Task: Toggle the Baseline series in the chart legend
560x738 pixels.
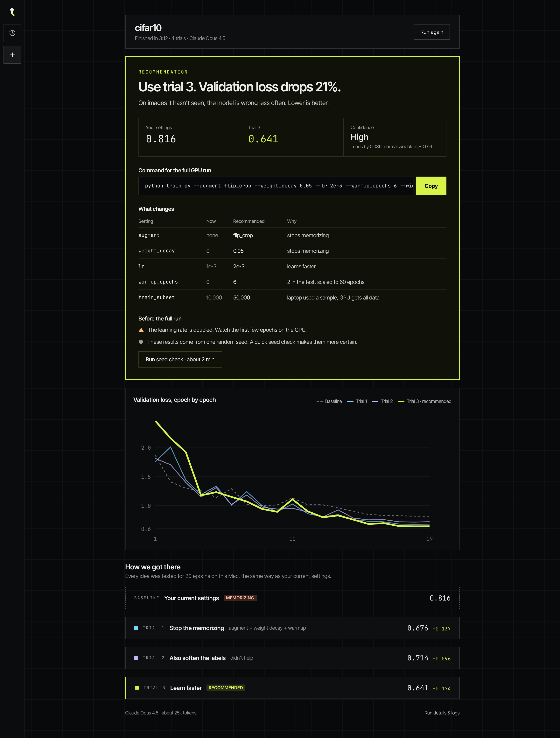Action: click(x=329, y=401)
